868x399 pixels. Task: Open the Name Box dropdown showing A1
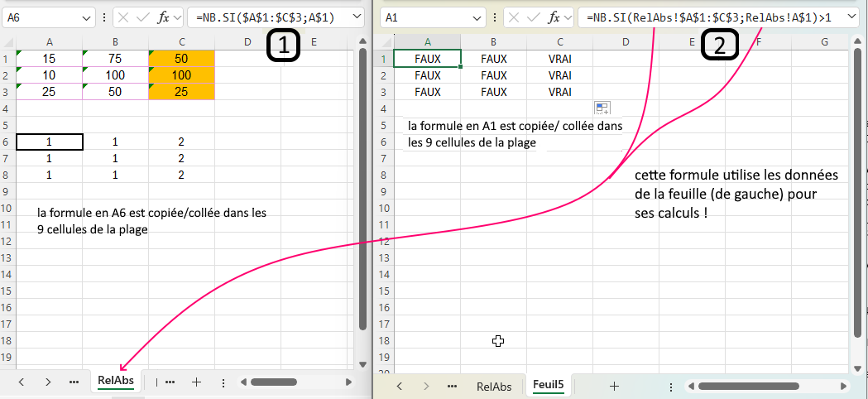coord(478,17)
